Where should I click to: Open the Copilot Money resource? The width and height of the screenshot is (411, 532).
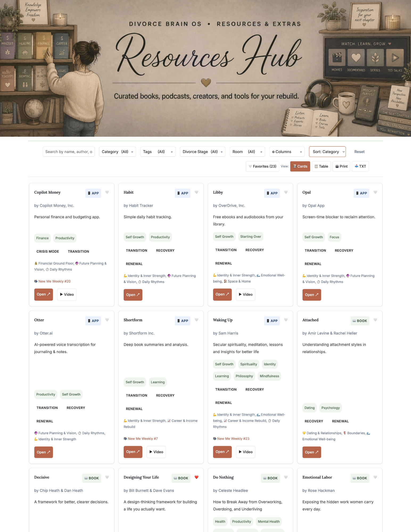tap(44, 294)
